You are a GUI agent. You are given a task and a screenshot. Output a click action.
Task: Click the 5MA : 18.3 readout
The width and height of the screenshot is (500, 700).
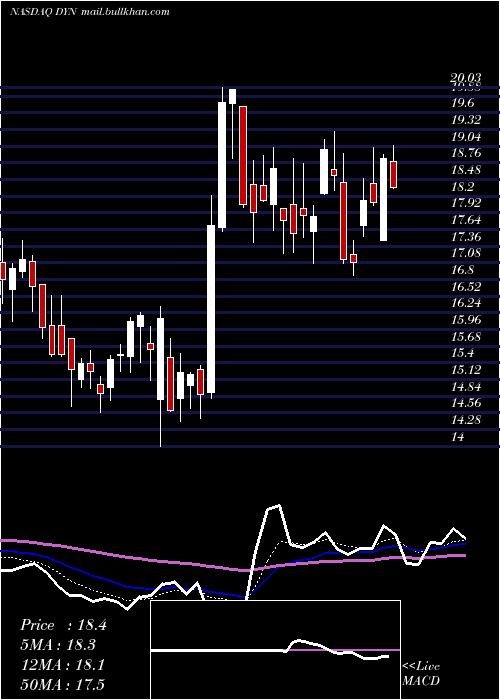[58, 645]
